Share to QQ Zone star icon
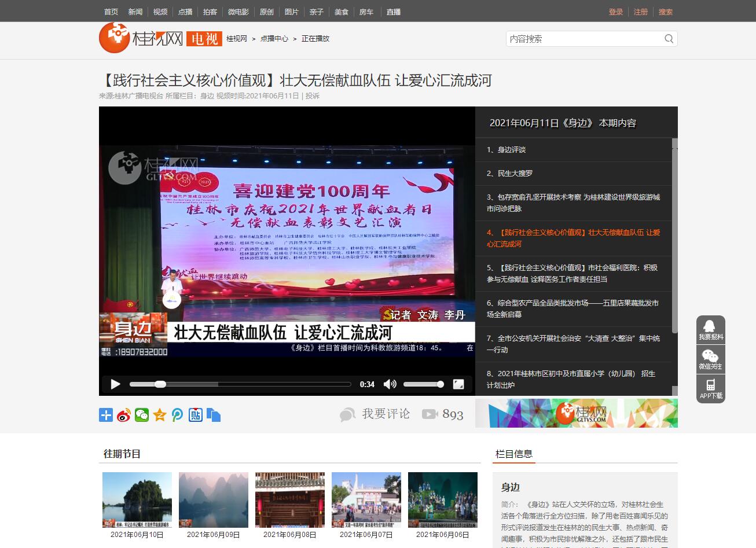The image size is (756, 548). pos(160,415)
